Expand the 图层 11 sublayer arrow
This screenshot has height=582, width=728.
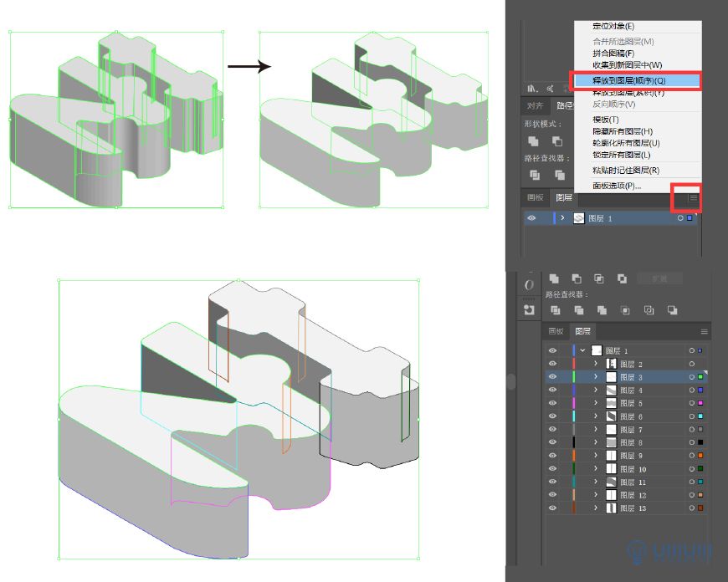[596, 482]
